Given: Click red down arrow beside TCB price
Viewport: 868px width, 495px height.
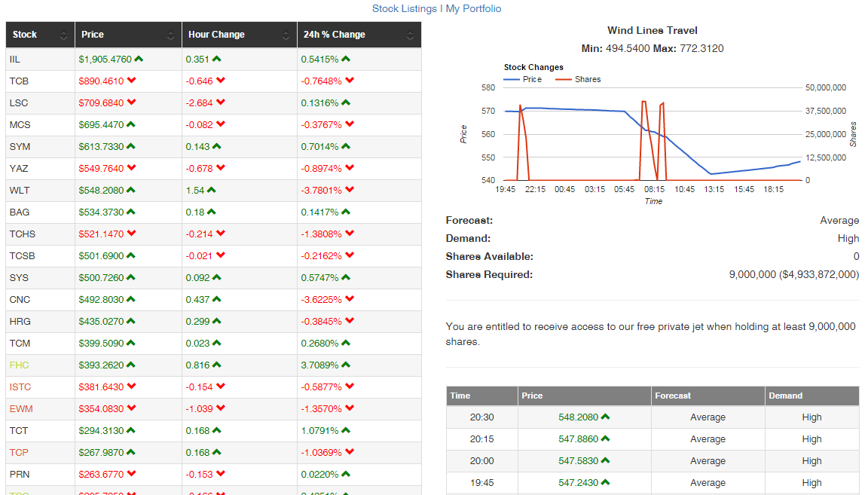Looking at the screenshot, I should pos(131,81).
